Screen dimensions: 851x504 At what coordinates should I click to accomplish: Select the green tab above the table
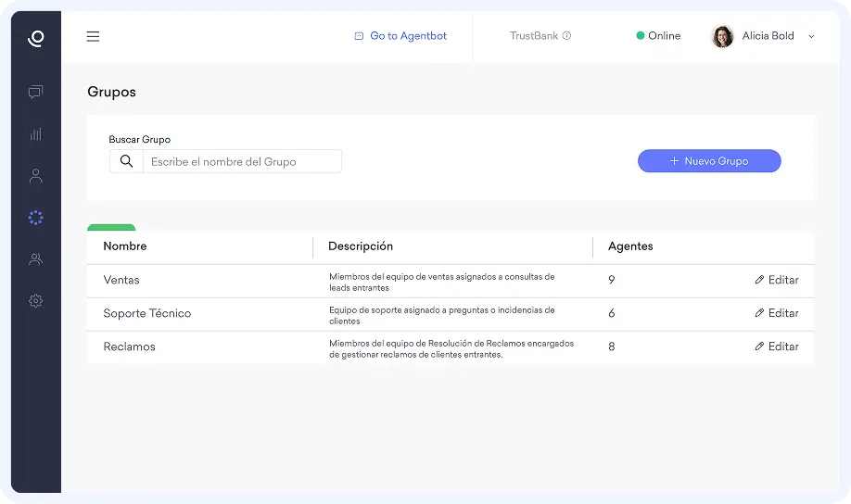(x=111, y=227)
